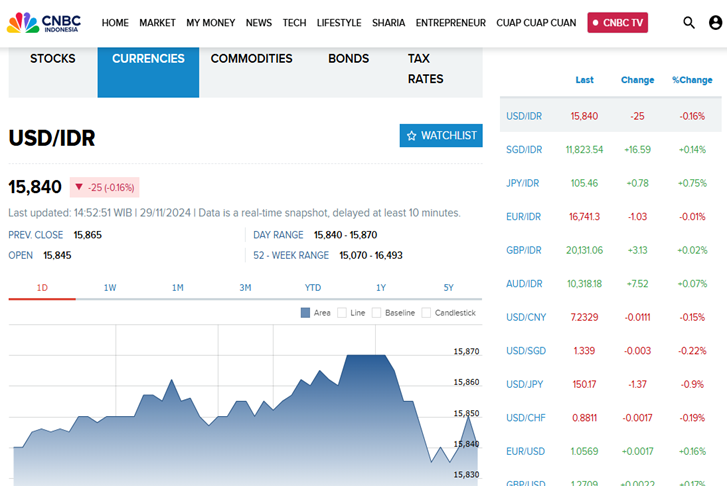Select the 1W chart time range
This screenshot has height=486, width=727.
pos(110,288)
